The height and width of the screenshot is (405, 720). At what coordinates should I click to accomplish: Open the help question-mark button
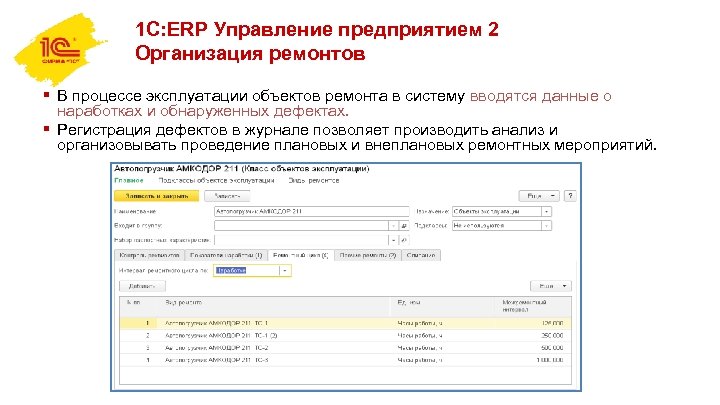tap(570, 196)
